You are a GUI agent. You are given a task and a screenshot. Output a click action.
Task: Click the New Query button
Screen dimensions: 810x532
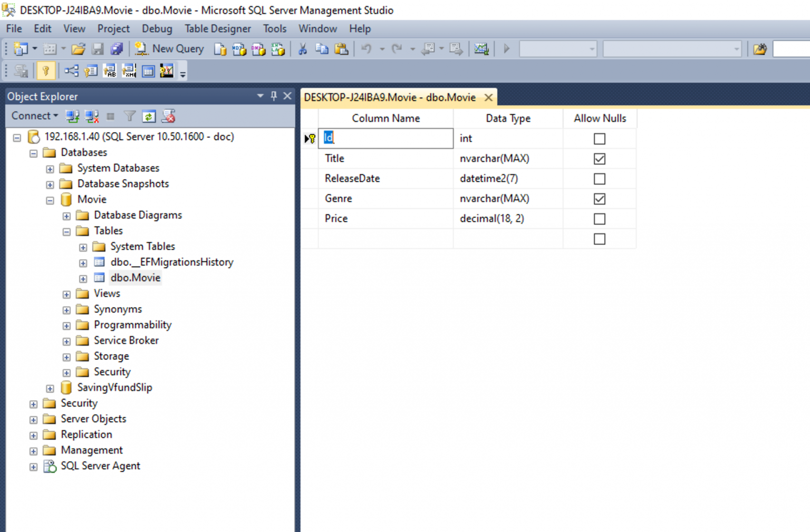tap(170, 49)
